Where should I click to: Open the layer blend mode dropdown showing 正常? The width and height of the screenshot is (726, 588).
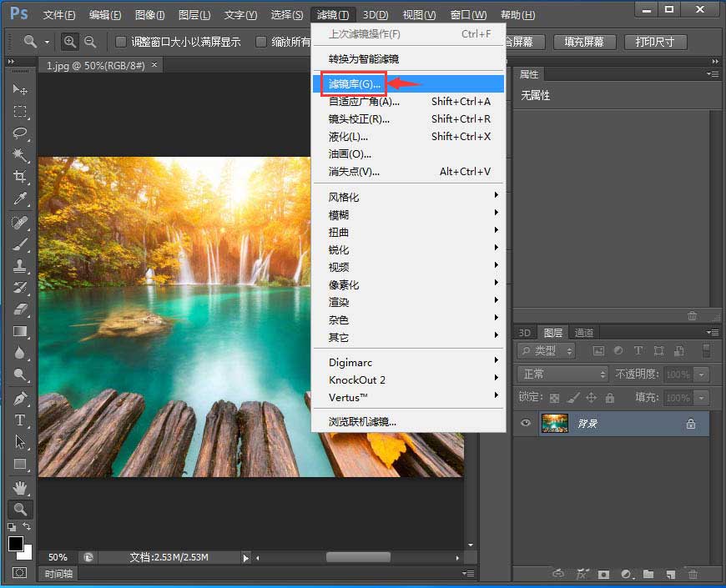[562, 374]
